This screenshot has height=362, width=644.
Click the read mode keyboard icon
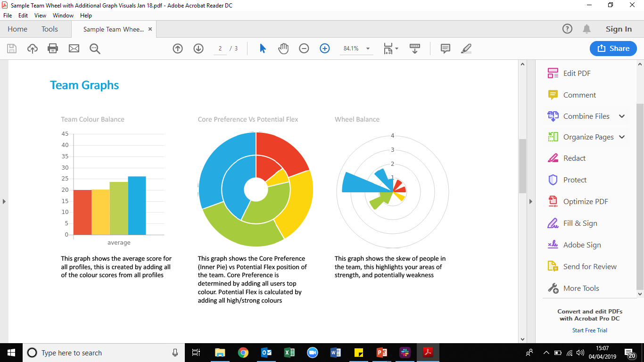pyautogui.click(x=415, y=49)
